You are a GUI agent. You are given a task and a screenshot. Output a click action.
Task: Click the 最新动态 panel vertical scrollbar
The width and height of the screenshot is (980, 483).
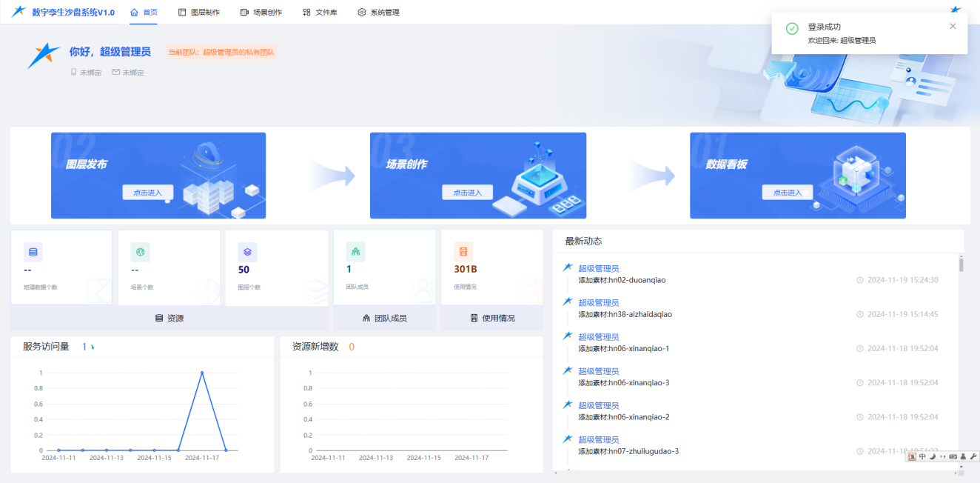click(961, 264)
